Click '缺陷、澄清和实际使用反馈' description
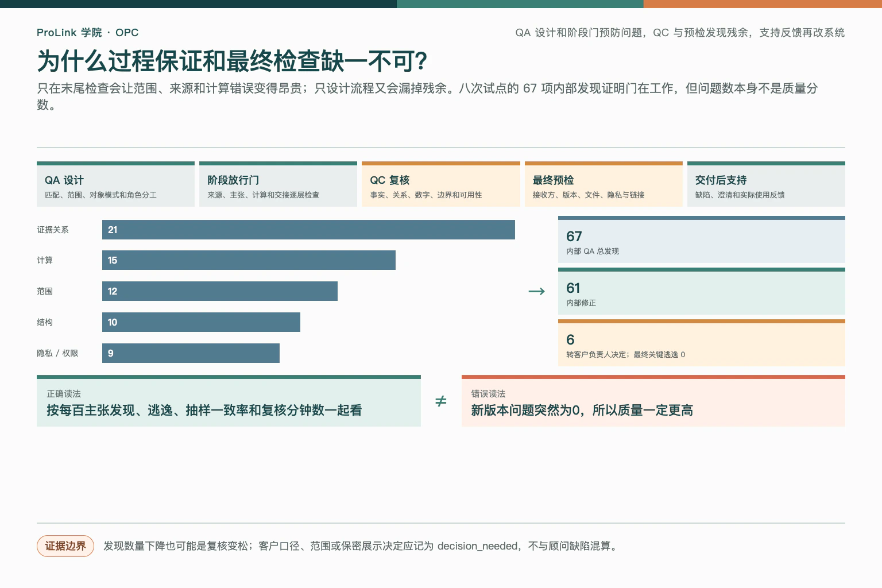 point(740,195)
